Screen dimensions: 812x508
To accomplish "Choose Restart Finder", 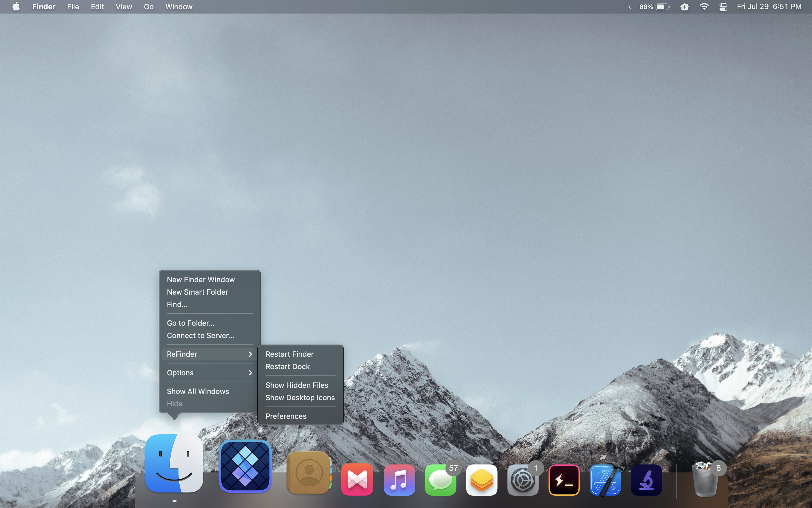I will click(x=300, y=354).
